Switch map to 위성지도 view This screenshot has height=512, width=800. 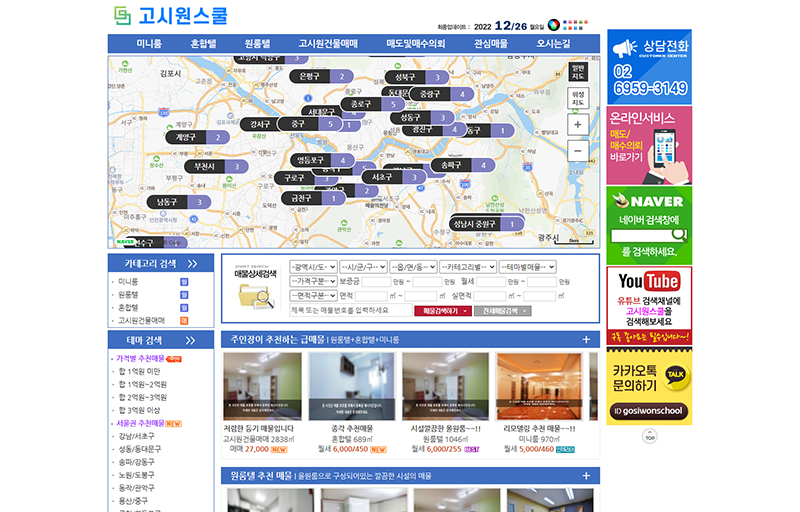578,98
